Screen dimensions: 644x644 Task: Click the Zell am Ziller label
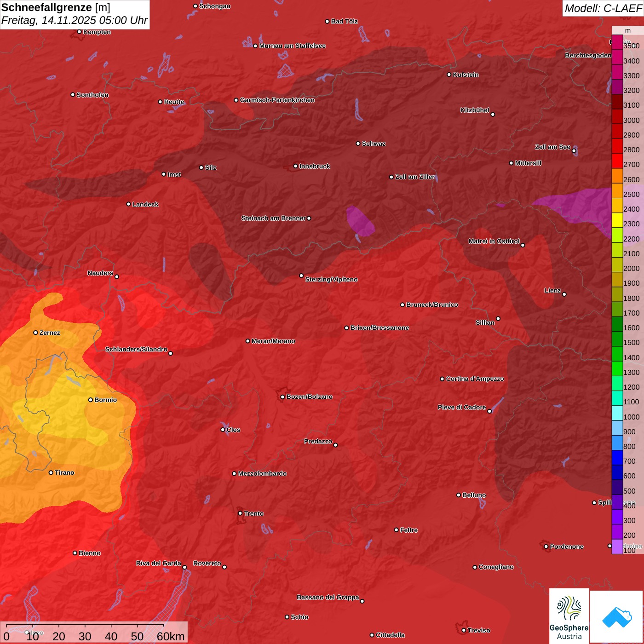click(x=415, y=177)
